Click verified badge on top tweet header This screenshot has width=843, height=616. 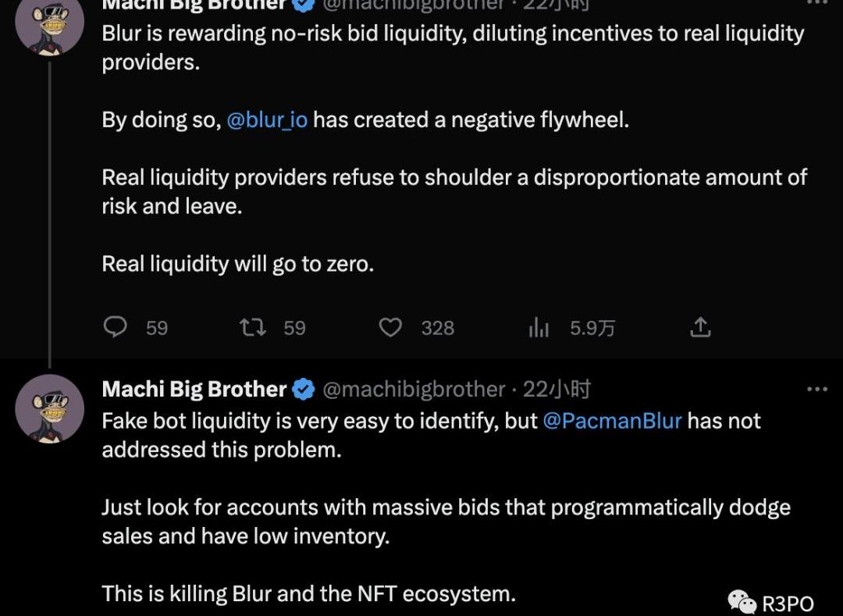(303, 5)
